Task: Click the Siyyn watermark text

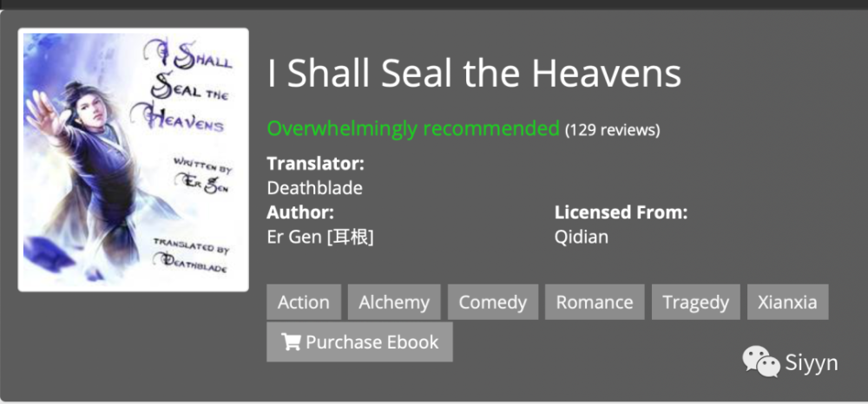Action: [x=811, y=363]
